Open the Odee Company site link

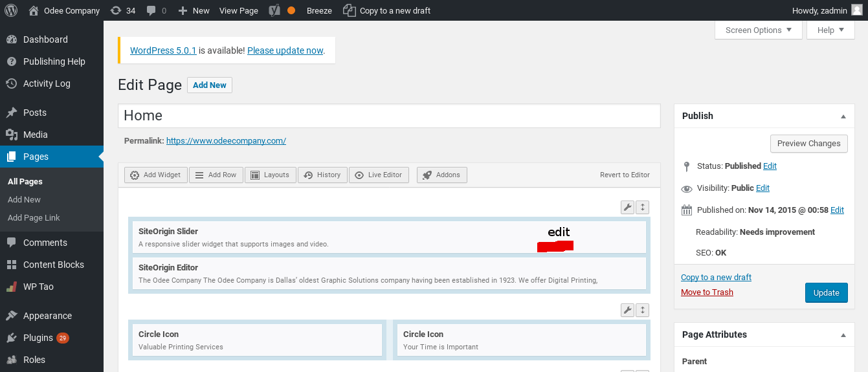pyautogui.click(x=64, y=10)
